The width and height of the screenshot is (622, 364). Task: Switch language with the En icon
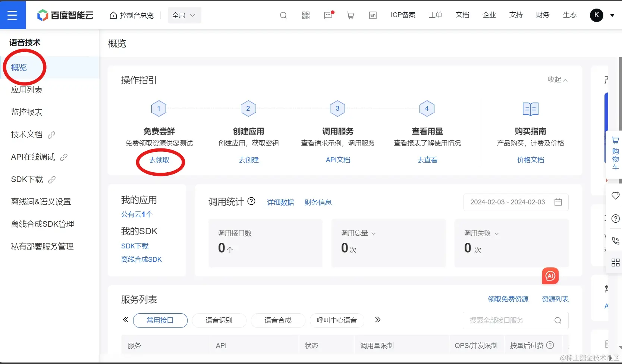[x=373, y=15]
